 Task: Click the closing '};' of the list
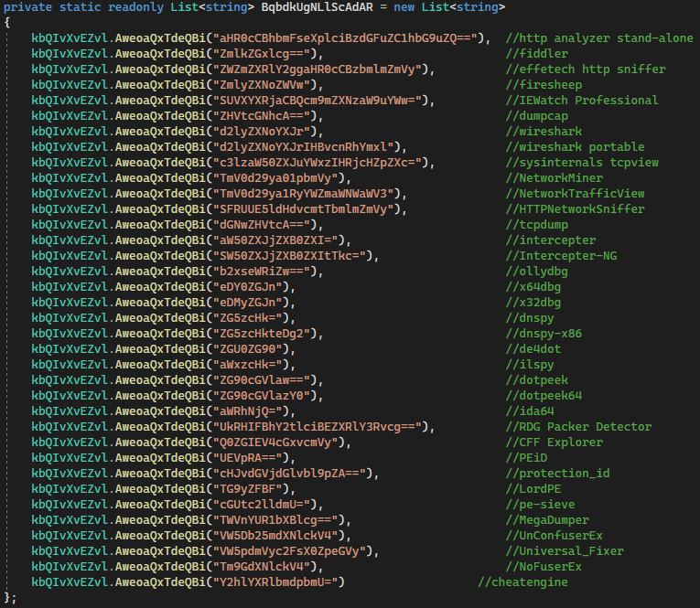click(10, 598)
